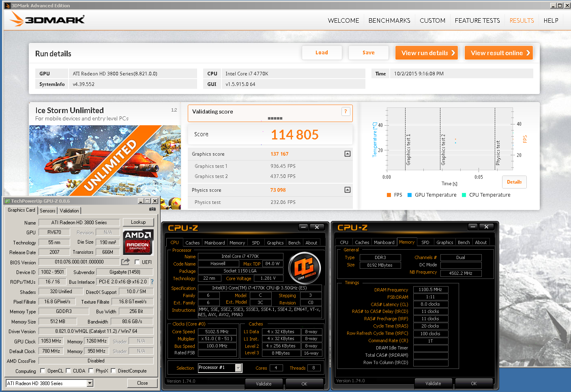
Task: Click the CPU Temperature green legend swatch
Action: pos(464,195)
